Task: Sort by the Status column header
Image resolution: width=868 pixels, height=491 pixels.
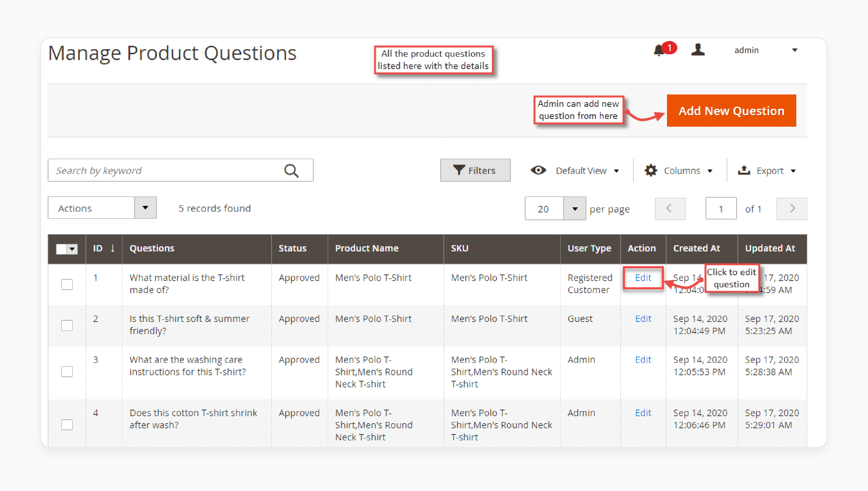Action: pyautogui.click(x=299, y=248)
